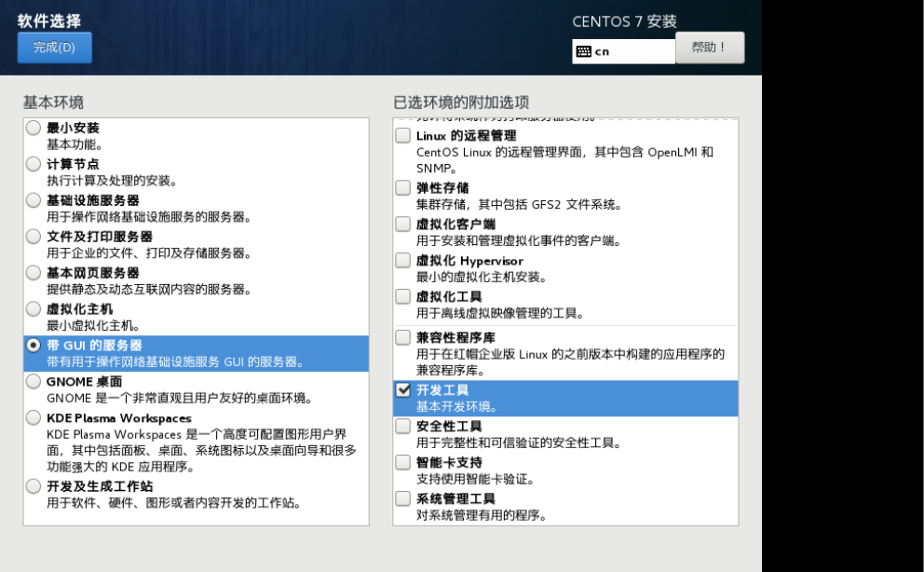The height and width of the screenshot is (572, 924).
Task: Tick 智能卡支持 checkbox
Action: 403,462
